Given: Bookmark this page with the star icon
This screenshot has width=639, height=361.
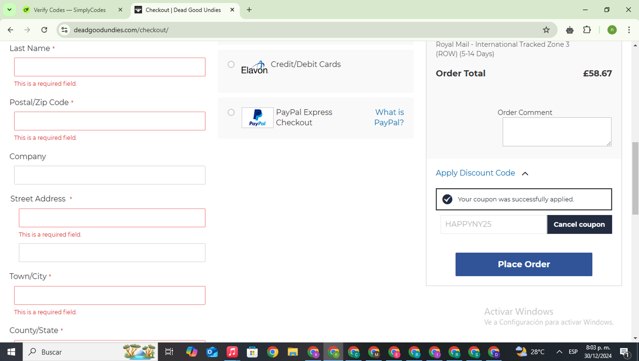Looking at the screenshot, I should pos(546,30).
